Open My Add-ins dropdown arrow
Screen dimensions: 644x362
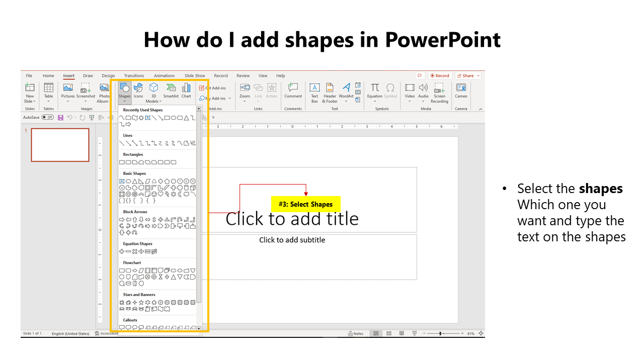coord(230,99)
